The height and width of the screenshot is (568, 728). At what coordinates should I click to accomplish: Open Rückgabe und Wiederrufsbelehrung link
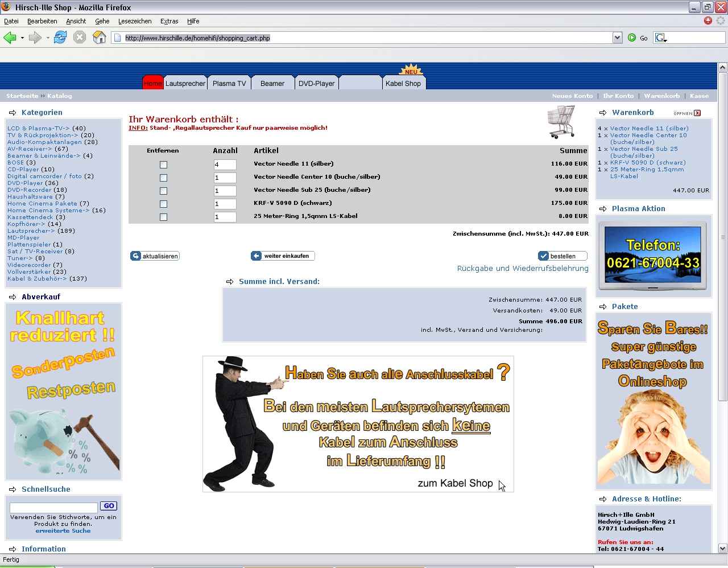point(523,269)
